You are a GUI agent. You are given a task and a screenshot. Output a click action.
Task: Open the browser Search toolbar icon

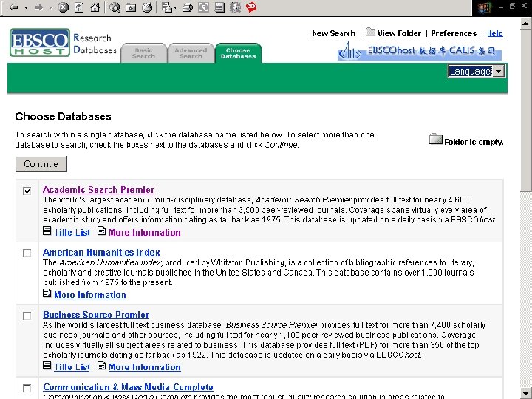(x=115, y=7)
